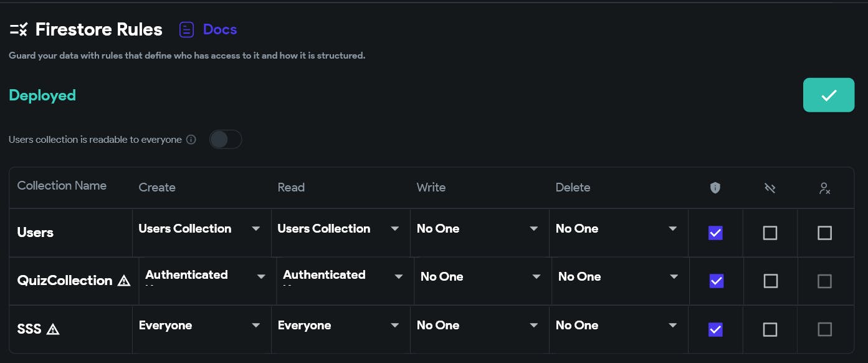
Task: Toggle Users collection readable to everyone switch
Action: click(x=226, y=140)
